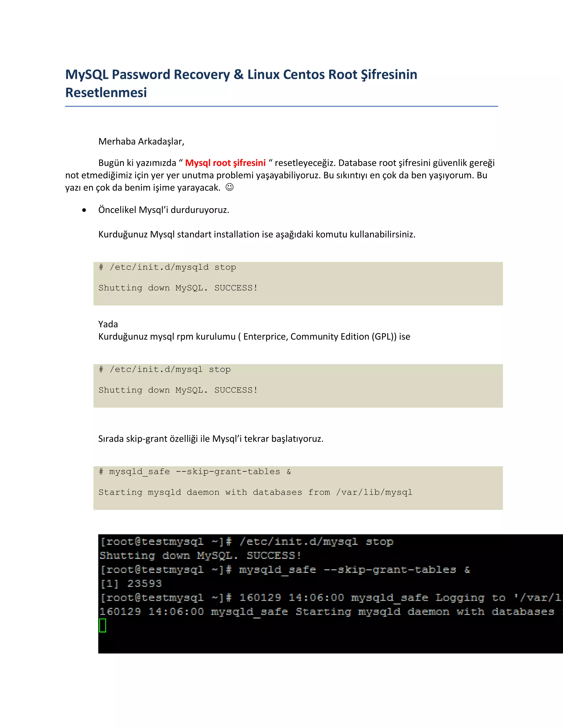Click the blue horizontal line under the title
This screenshot has width=563, height=728.
(281, 106)
